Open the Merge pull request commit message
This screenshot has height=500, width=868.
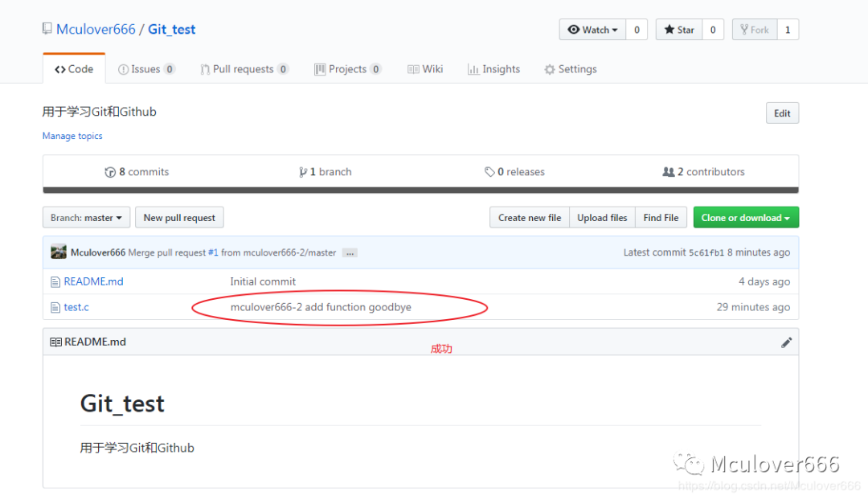(232, 252)
